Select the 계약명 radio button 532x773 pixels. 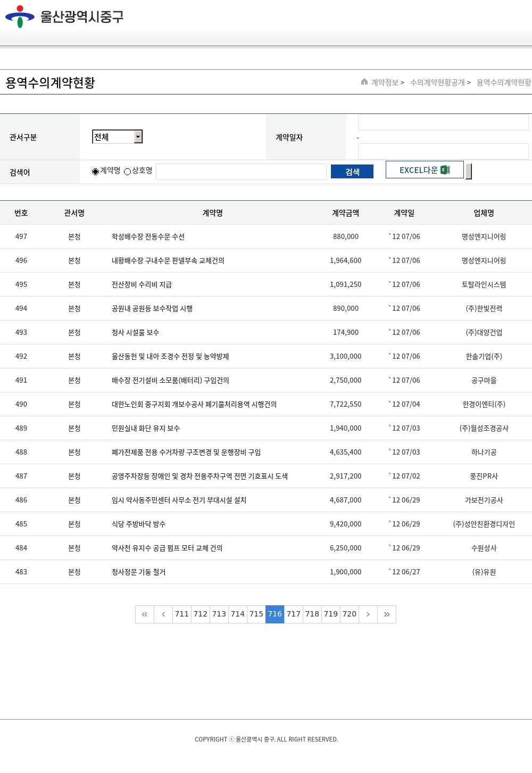click(x=96, y=171)
